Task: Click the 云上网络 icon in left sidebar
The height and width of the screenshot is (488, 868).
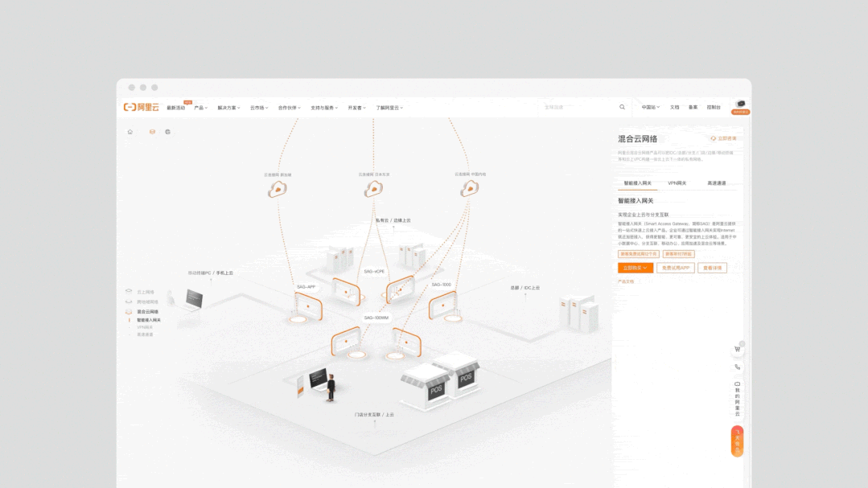Action: pyautogui.click(x=129, y=292)
